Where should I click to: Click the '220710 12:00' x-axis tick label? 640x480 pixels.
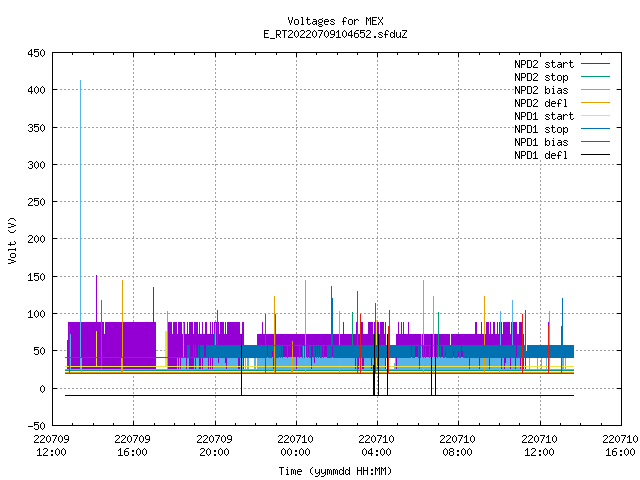(539, 446)
